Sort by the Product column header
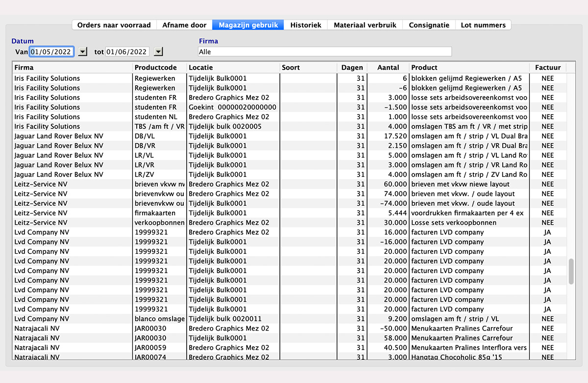 tap(469, 68)
